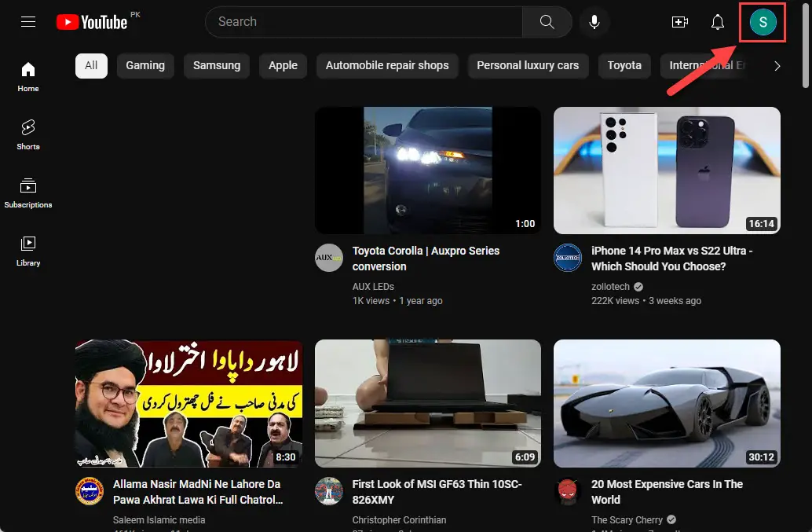The height and width of the screenshot is (532, 812).
Task: Click the '1K views' text
Action: tap(371, 300)
